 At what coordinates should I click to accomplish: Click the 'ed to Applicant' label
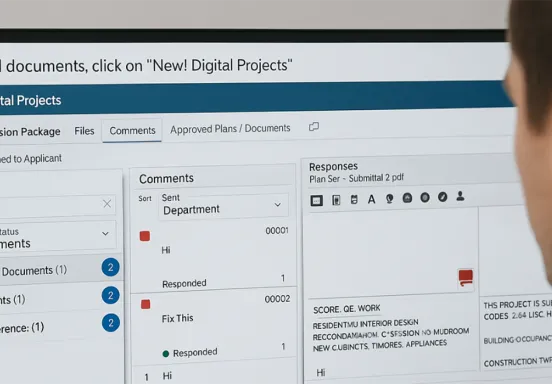pyautogui.click(x=31, y=159)
